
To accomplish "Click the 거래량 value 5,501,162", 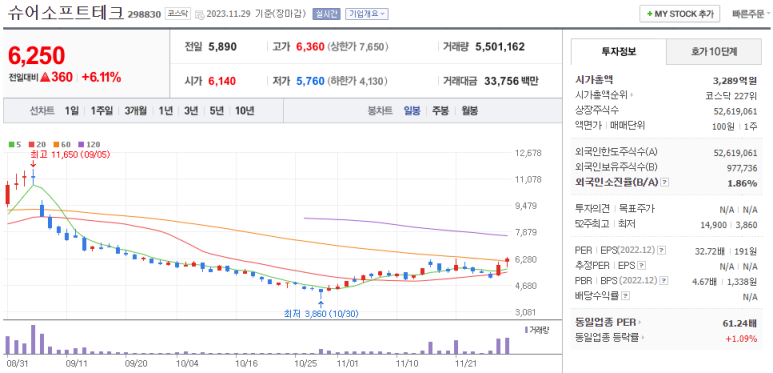I will [x=500, y=47].
